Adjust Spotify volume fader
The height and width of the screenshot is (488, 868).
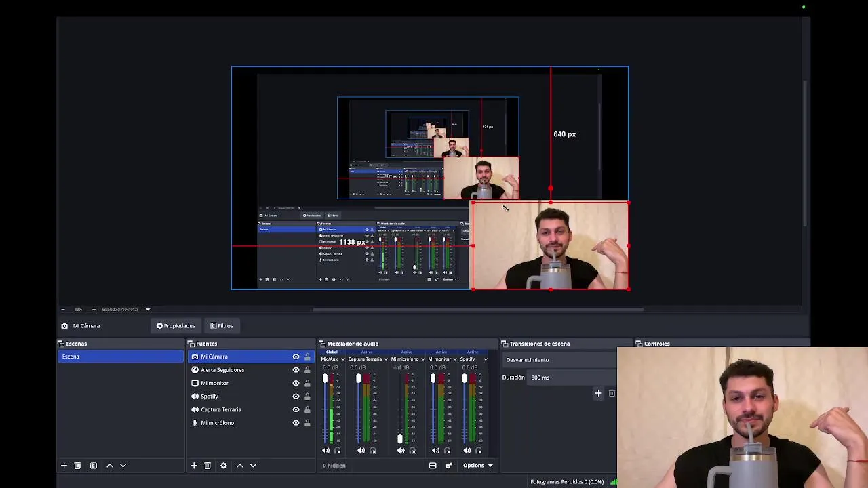click(465, 379)
